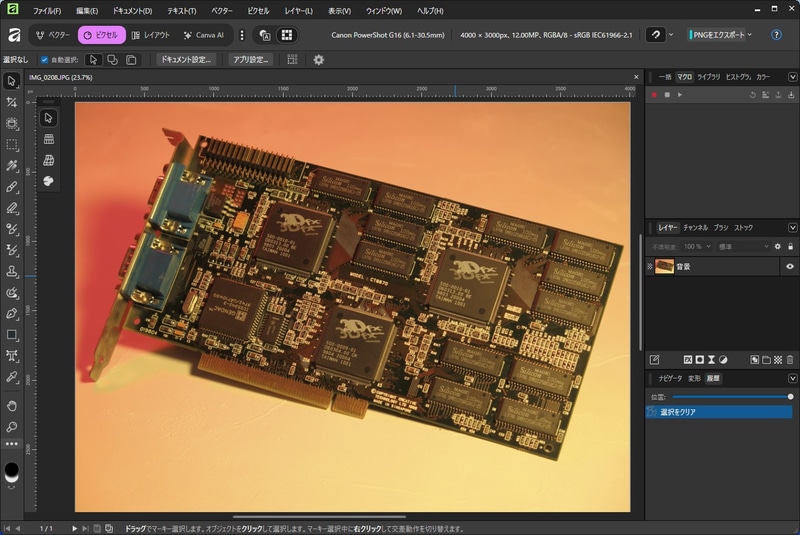Screen dimensions: 800x535
Task: Open the settings gear in the context toolbar
Action: click(x=318, y=60)
